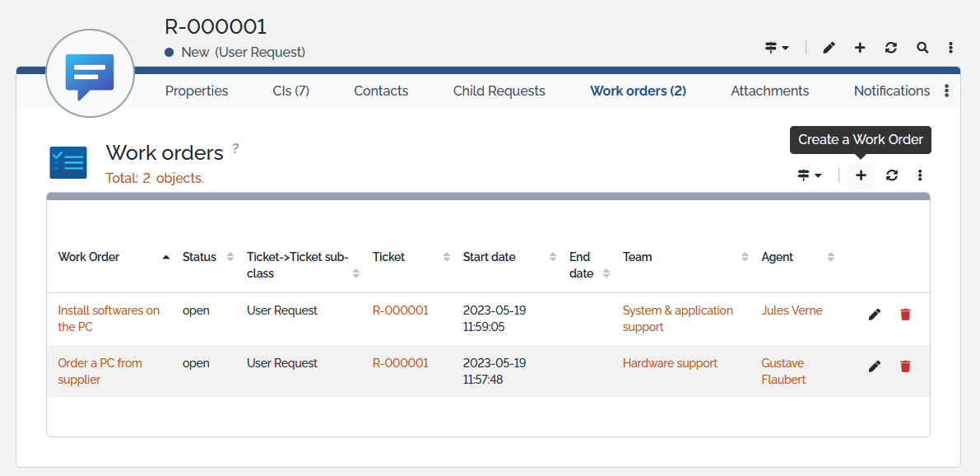Edit the 'Install softwares on the PC' work order

click(875, 315)
